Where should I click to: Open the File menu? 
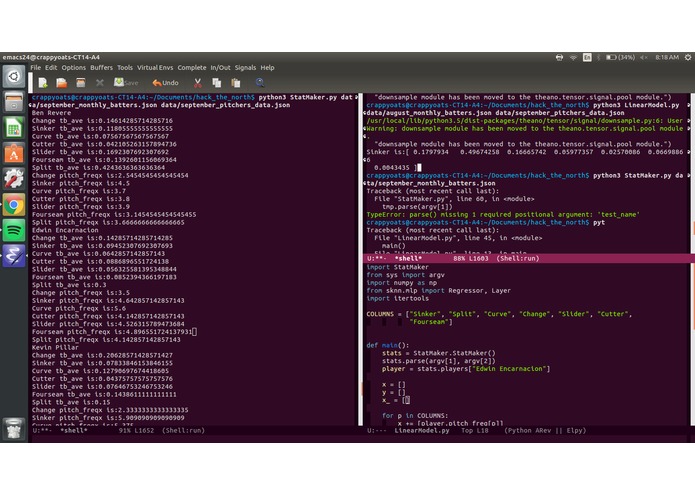35,67
